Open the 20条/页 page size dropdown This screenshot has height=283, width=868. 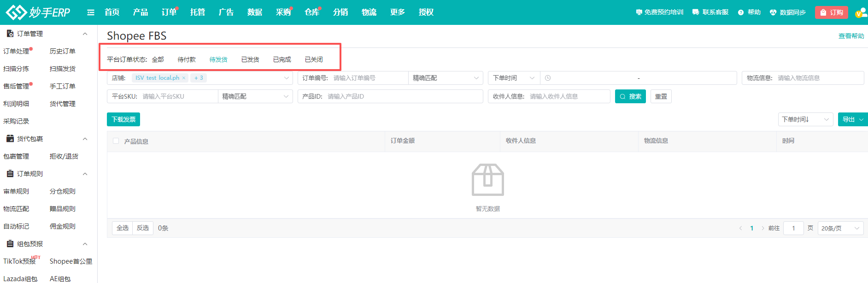coord(840,228)
